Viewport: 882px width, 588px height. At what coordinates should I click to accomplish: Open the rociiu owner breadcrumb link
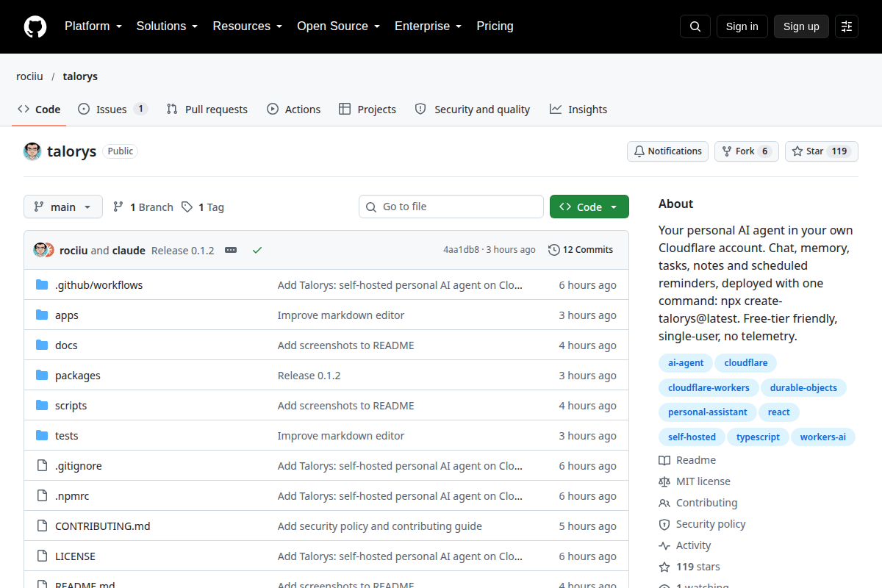click(x=31, y=76)
